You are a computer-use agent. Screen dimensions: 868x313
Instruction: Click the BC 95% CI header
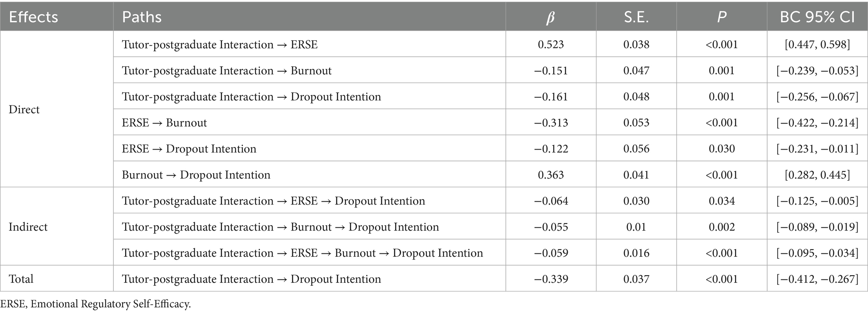[817, 17]
